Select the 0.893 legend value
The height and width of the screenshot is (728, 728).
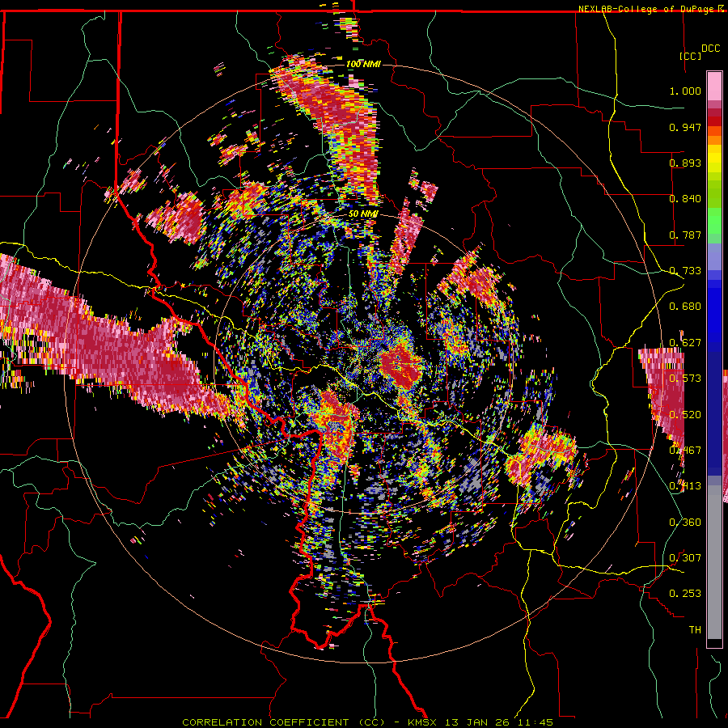tap(685, 163)
